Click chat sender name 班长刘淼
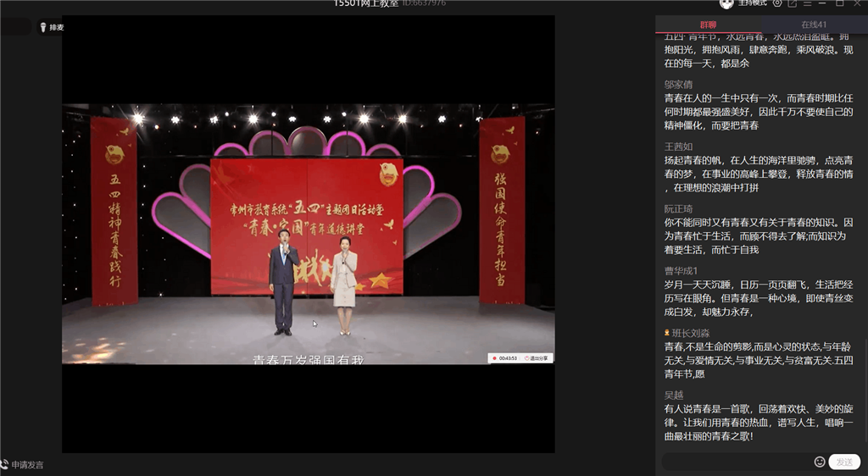 tap(691, 334)
